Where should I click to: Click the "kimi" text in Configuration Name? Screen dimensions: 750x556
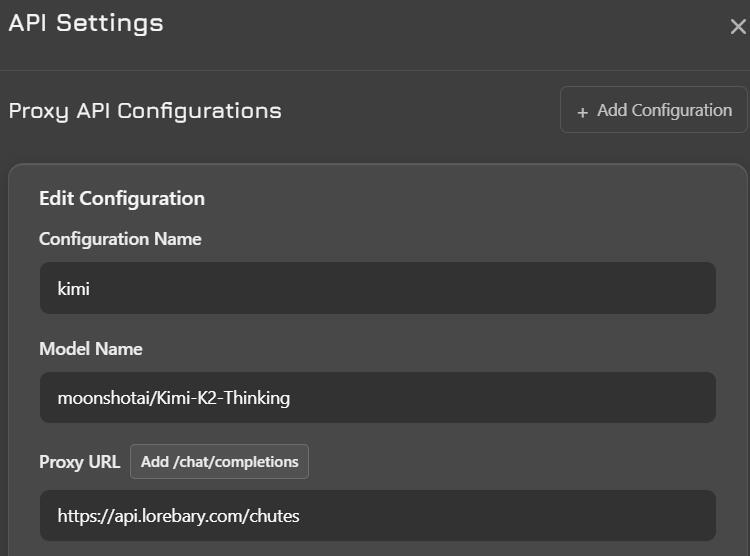coord(74,288)
